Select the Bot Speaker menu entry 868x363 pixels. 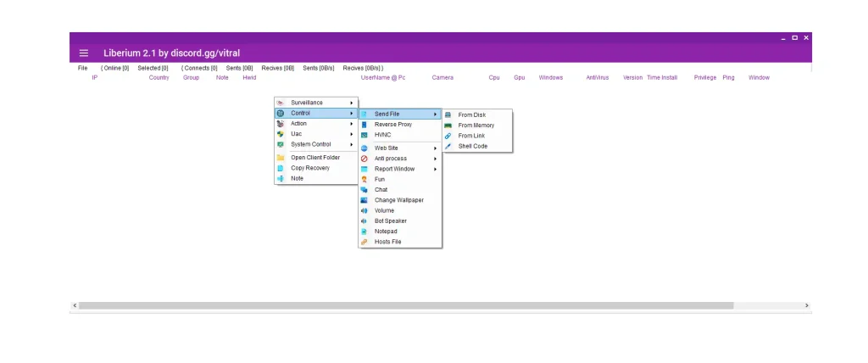(x=400, y=221)
